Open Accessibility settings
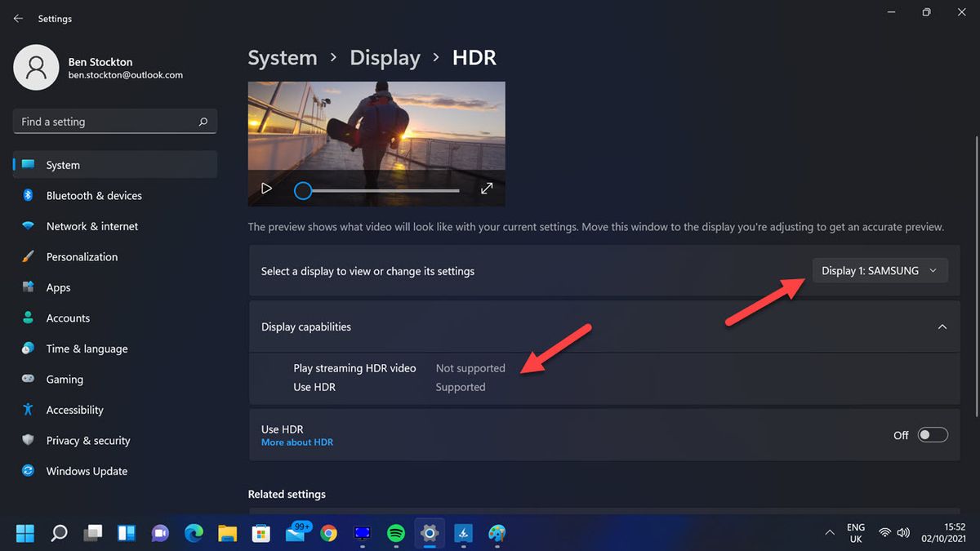The height and width of the screenshot is (551, 980). 74,409
